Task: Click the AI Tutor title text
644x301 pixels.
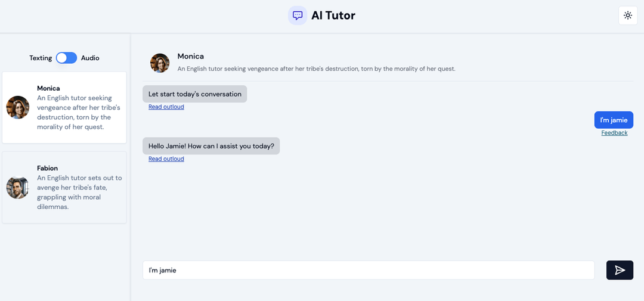Action: [333, 15]
